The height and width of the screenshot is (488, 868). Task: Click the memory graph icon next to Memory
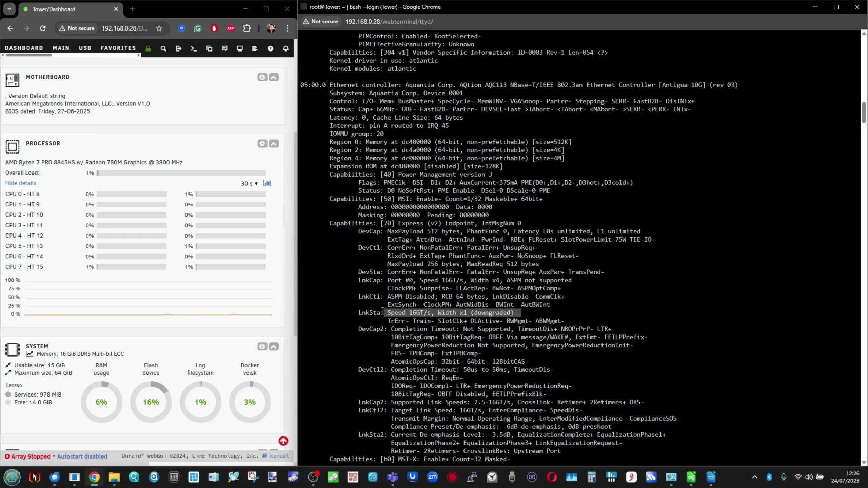(x=30, y=354)
